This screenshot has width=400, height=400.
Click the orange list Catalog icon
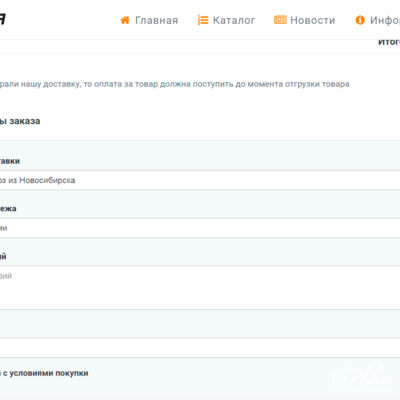(203, 20)
